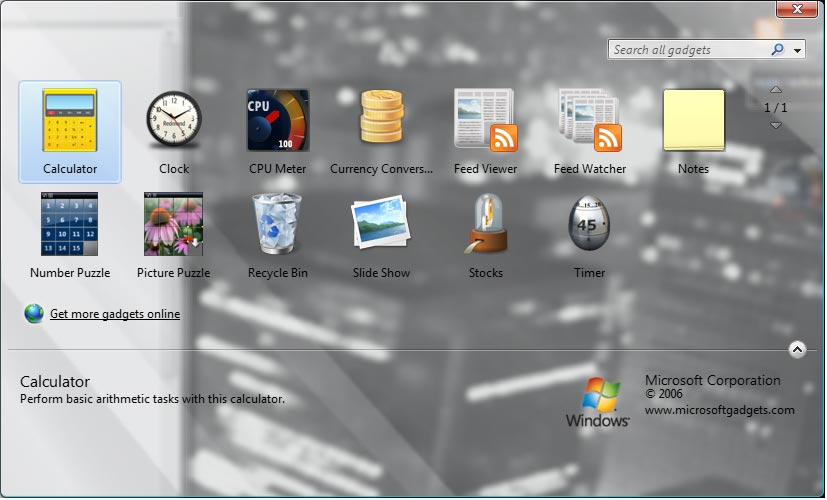Open the Get more gadgets online link
The image size is (827, 500).
[x=115, y=314]
